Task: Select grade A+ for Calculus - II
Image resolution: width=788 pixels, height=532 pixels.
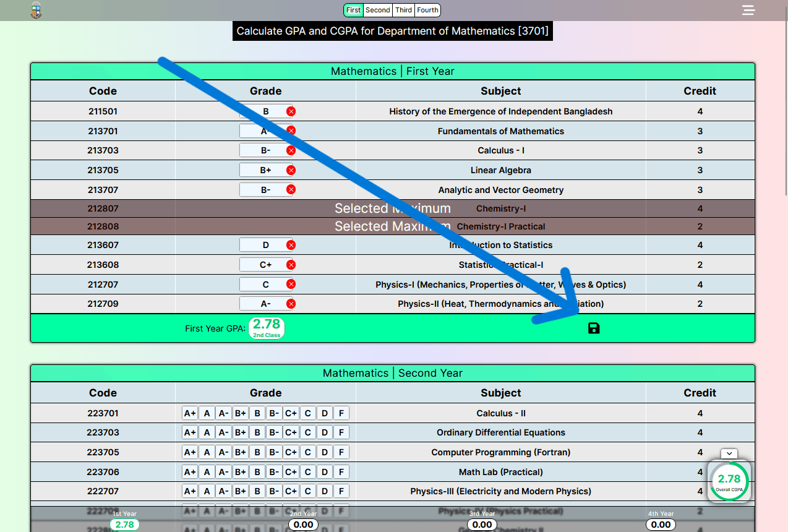Action: 190,413
